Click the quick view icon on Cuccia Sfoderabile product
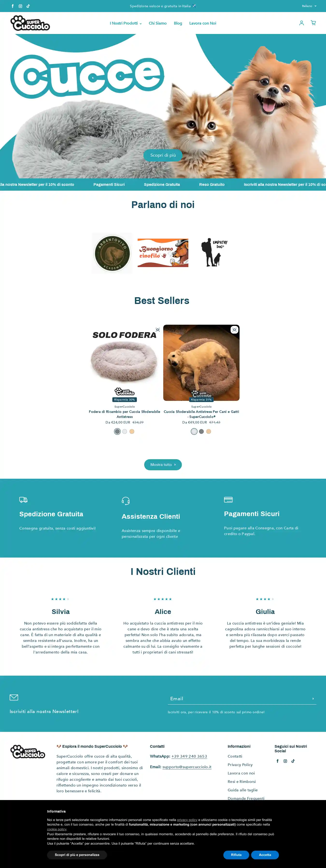 click(x=234, y=330)
